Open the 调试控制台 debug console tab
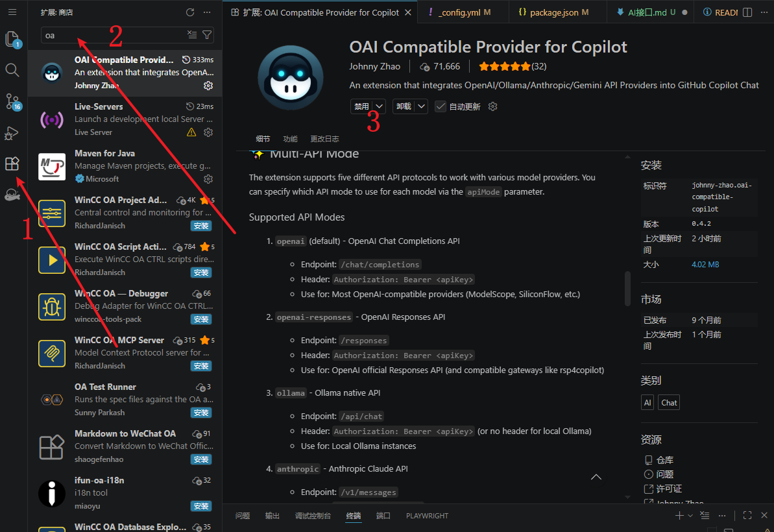The image size is (774, 532). pos(313,515)
